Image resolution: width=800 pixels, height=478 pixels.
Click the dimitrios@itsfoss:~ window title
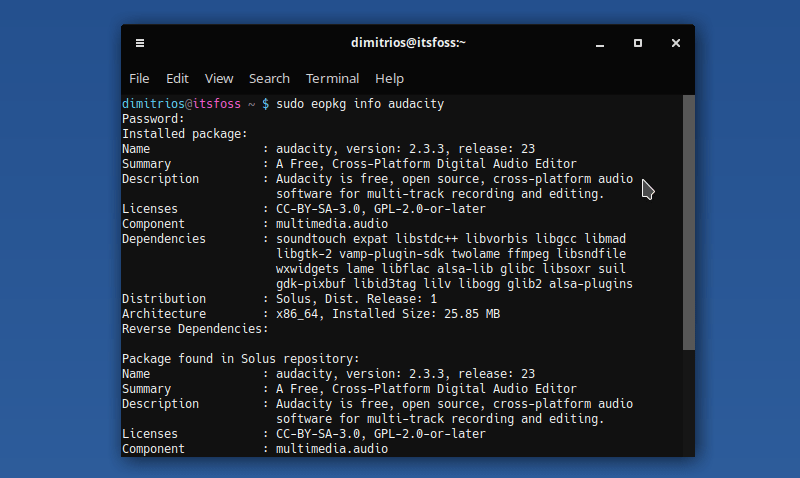click(x=408, y=43)
